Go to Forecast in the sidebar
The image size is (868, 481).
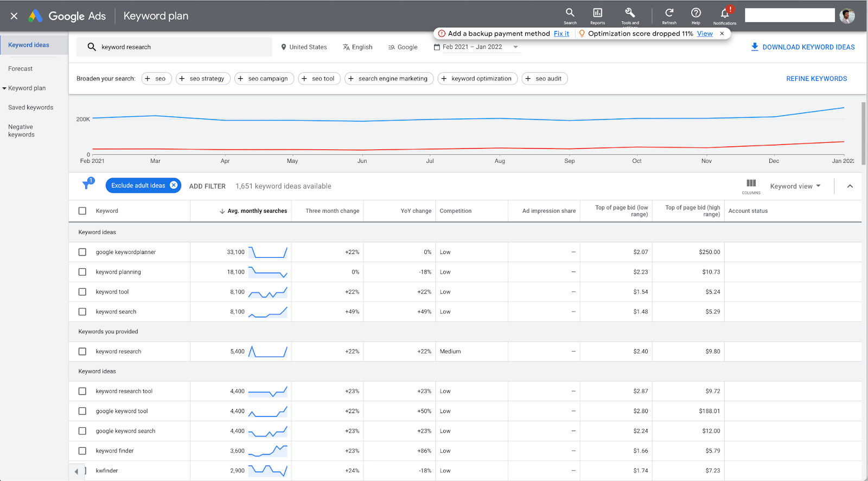tap(21, 69)
